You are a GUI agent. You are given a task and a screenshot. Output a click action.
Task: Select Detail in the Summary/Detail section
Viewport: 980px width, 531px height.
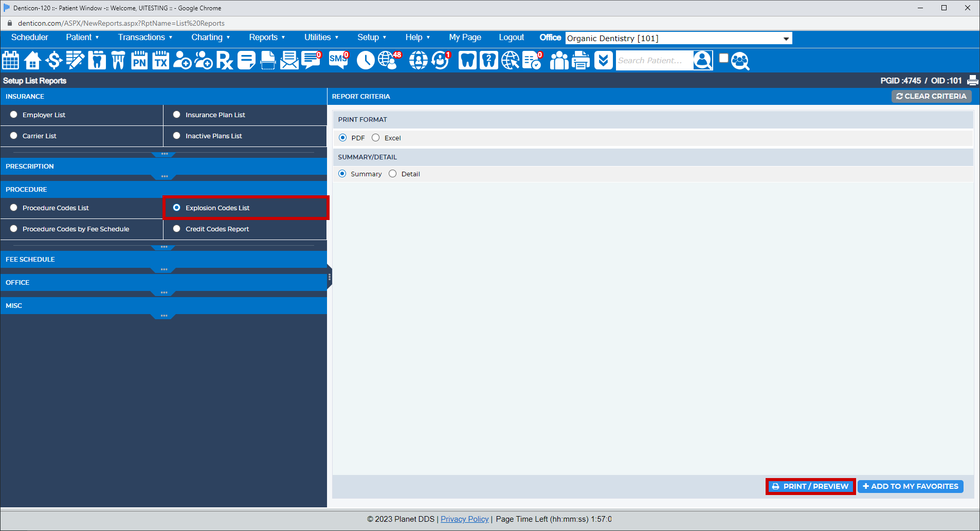pos(392,174)
